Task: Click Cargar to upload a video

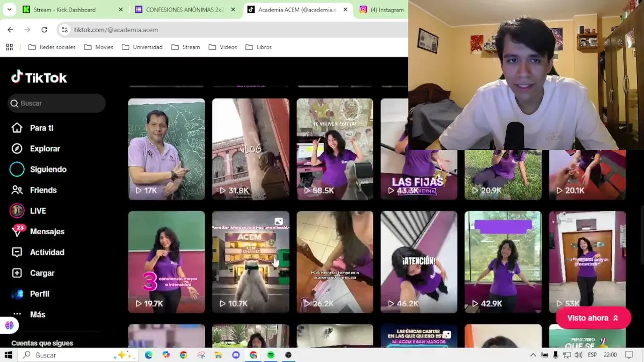Action: [x=33, y=273]
